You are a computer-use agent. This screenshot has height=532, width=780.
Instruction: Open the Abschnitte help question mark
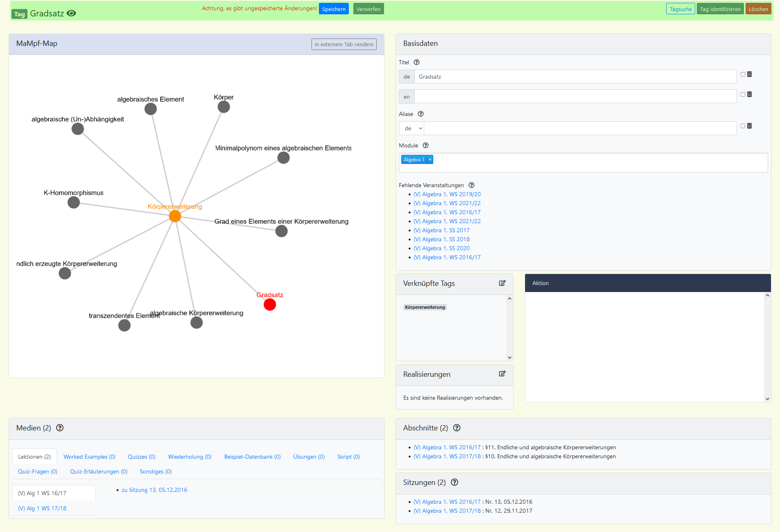coord(457,428)
